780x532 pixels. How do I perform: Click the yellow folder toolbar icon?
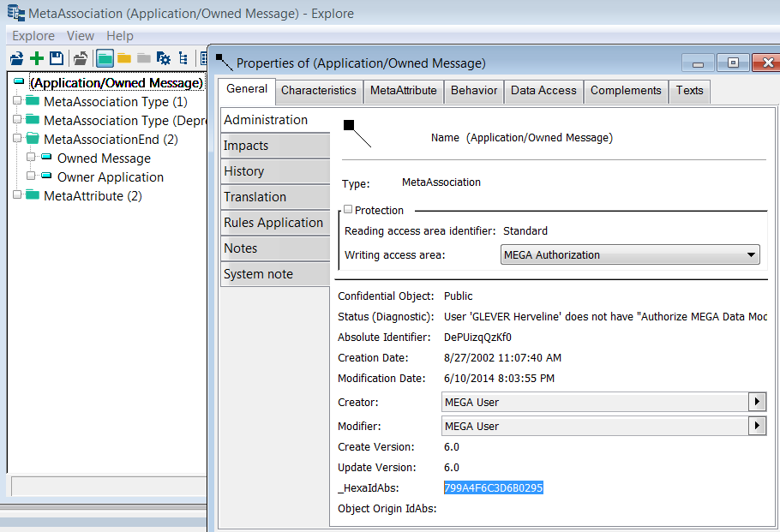coord(124,58)
